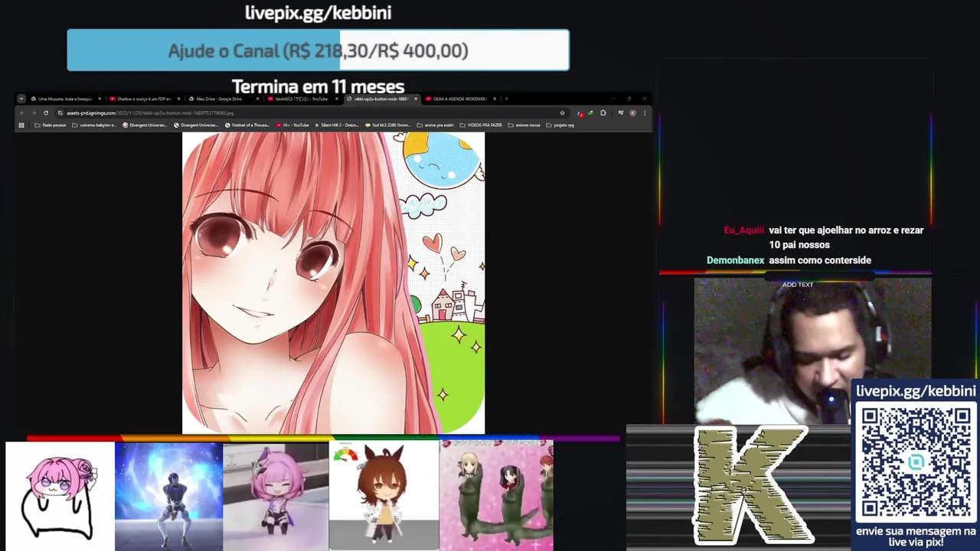
Task: Click the Termina em 11 meses text
Action: [318, 86]
